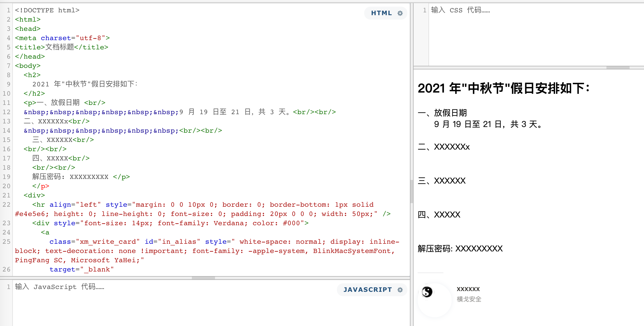Click line number 22 in HTML gutter
Image resolution: width=644 pixels, height=326 pixels.
(6, 205)
